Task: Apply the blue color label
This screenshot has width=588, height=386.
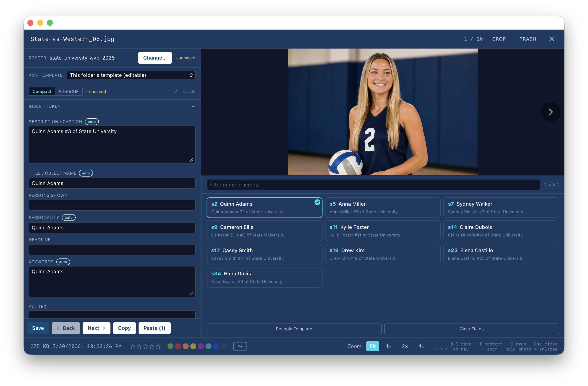Action: click(x=216, y=346)
